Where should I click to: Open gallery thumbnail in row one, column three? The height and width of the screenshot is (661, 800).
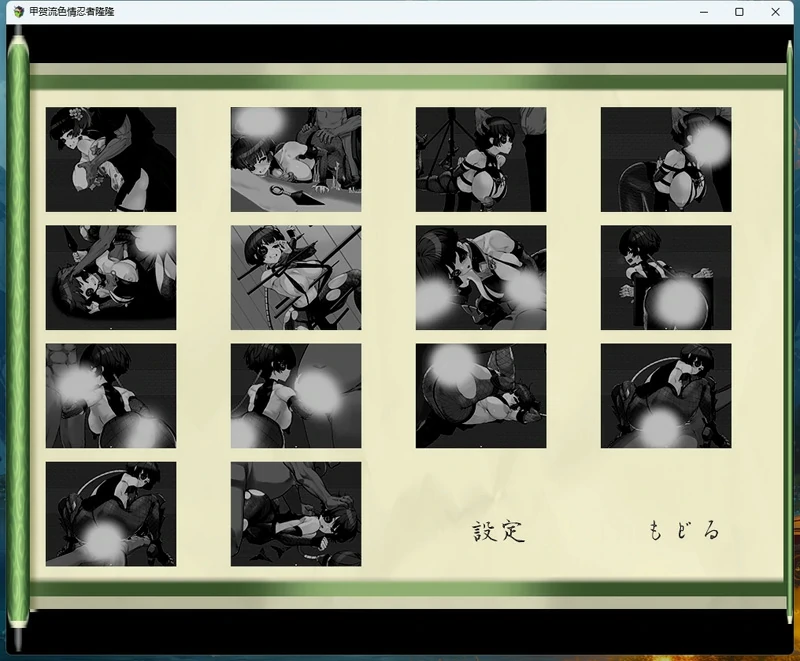(481, 160)
